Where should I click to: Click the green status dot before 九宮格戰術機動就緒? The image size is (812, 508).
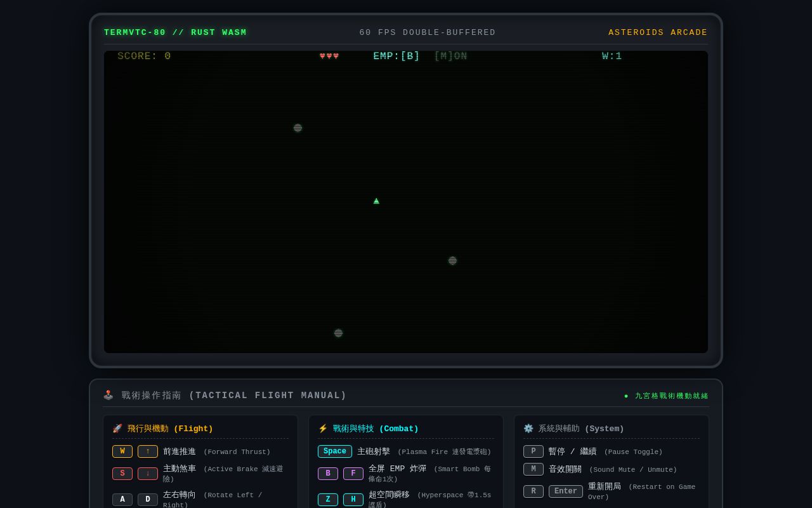[x=626, y=396]
